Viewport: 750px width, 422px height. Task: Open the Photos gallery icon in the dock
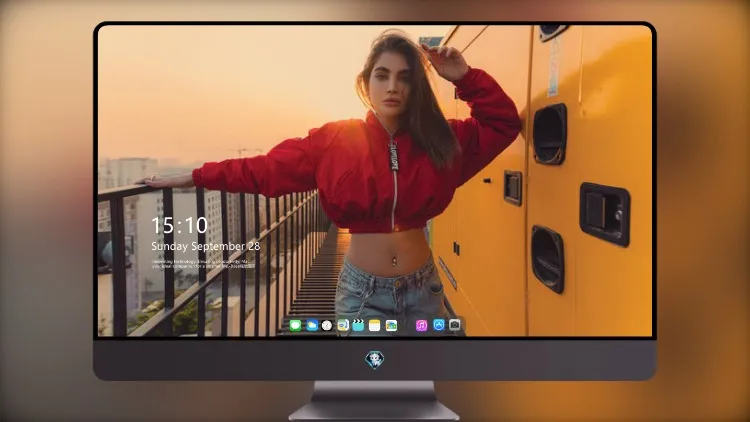point(391,325)
